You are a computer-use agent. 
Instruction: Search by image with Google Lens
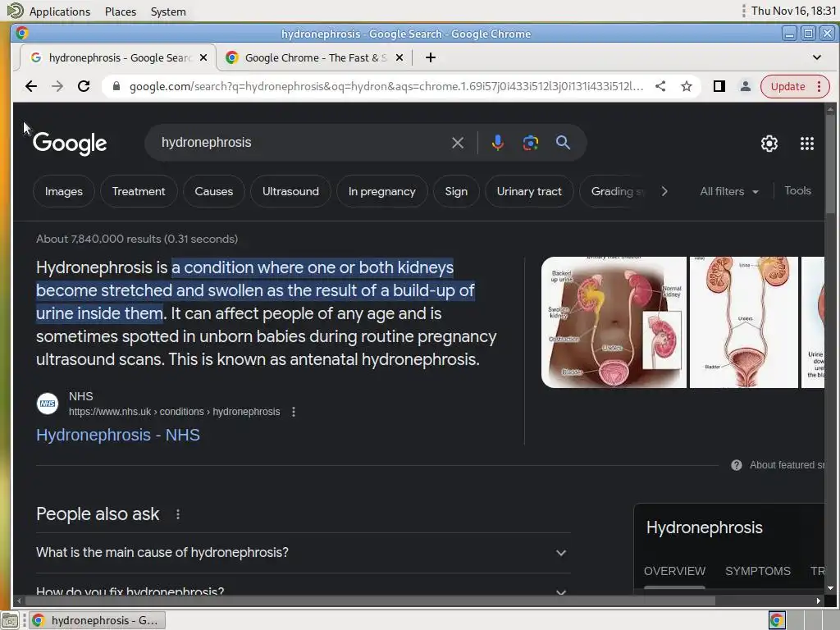[531, 143]
